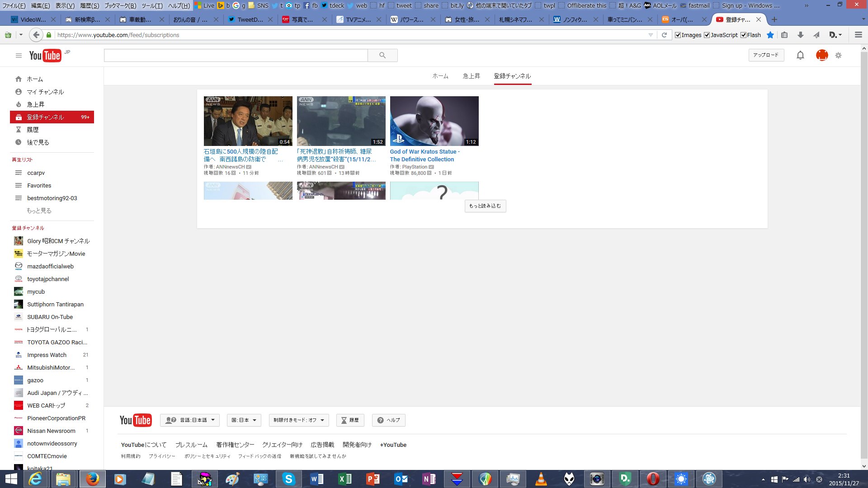Viewport: 868px width, 488px height.
Task: Click the アップロード upload button
Action: 766,55
